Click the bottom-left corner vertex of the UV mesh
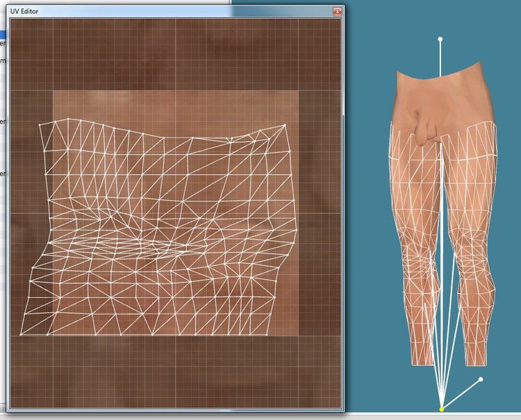The width and height of the screenshot is (521, 420). [21, 335]
